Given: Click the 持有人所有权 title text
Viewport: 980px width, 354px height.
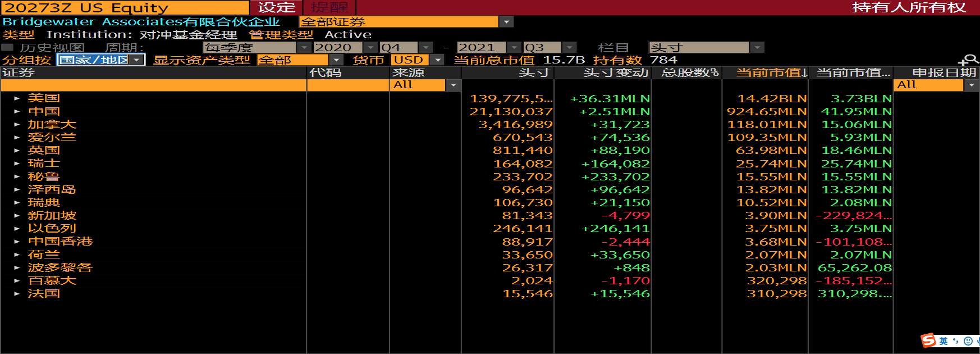Looking at the screenshot, I should pos(909,7).
